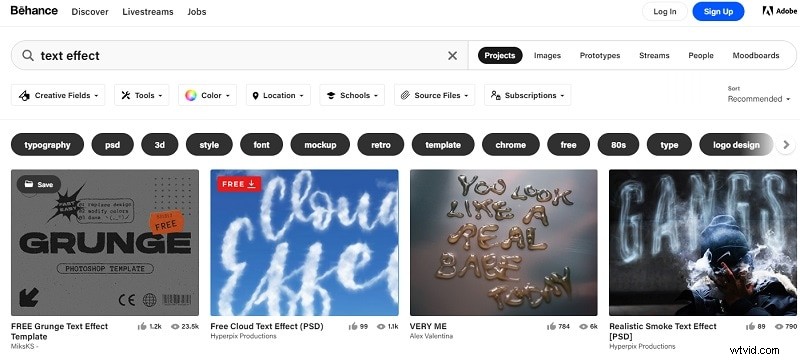Change the sort order from Recommended
The image size is (800, 360).
(759, 99)
